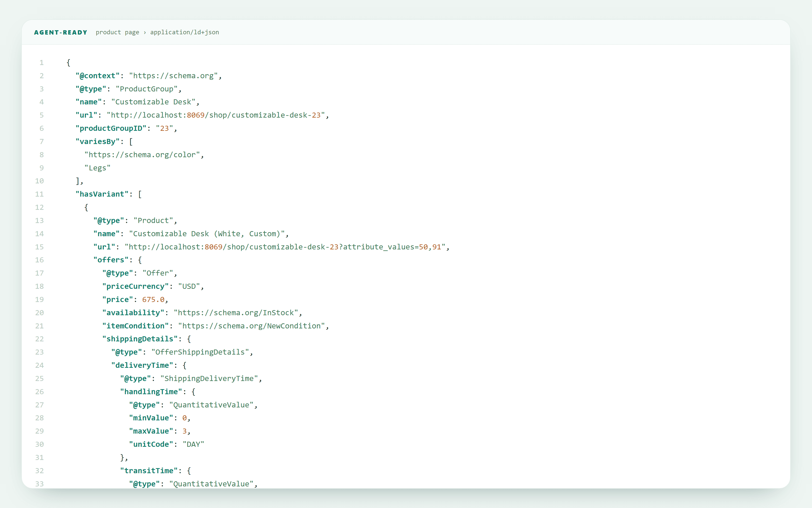Image resolution: width=812 pixels, height=508 pixels.
Task: Click the "Product" type value on line 13
Action: click(x=153, y=220)
